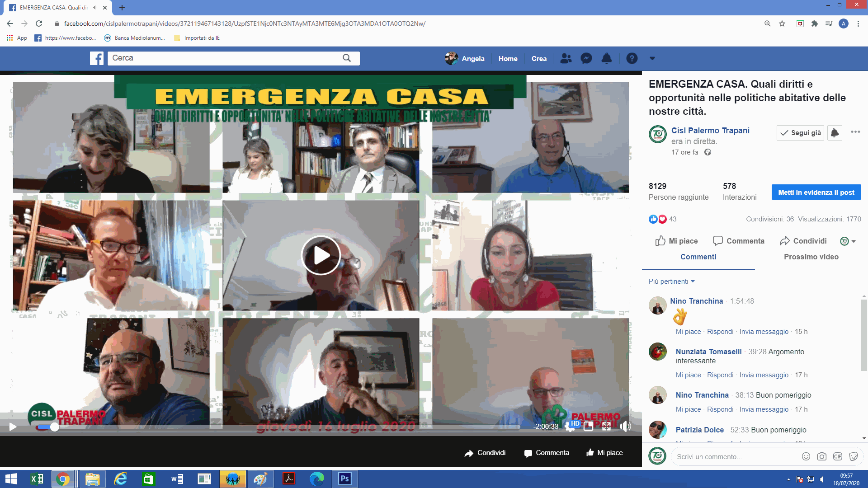Toggle page notifications bell next to Segui già
The height and width of the screenshot is (488, 868).
(835, 133)
